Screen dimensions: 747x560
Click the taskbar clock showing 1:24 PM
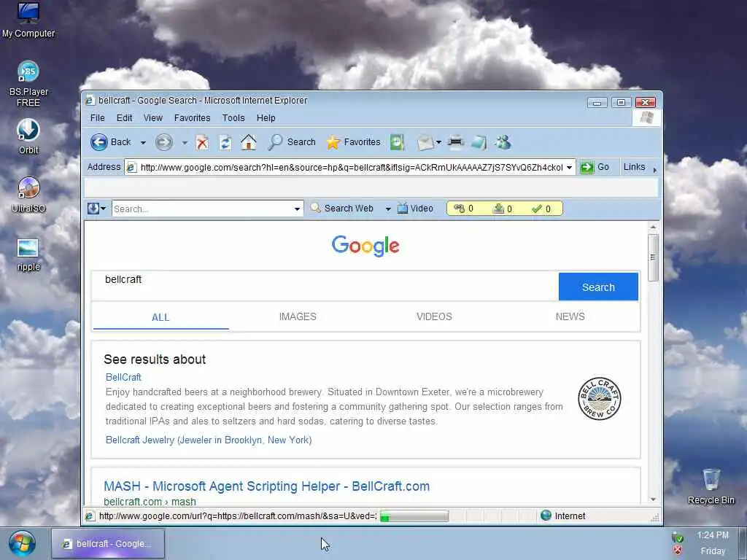point(713,535)
